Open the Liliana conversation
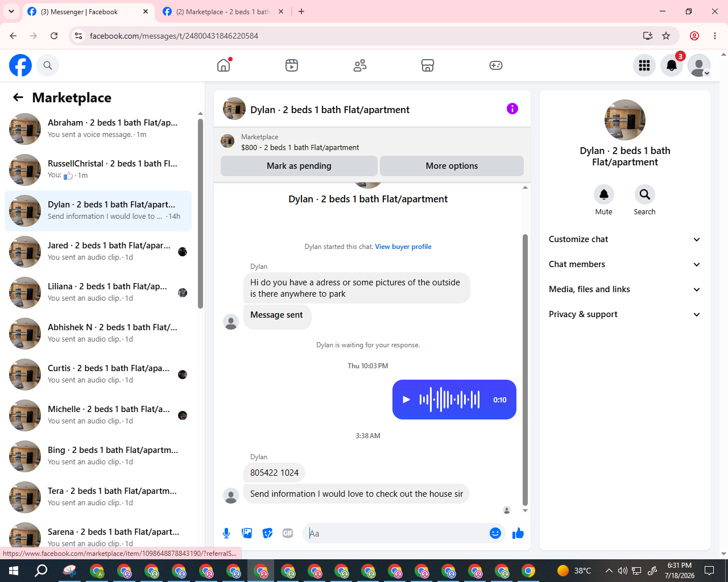This screenshot has width=728, height=582. (x=98, y=293)
